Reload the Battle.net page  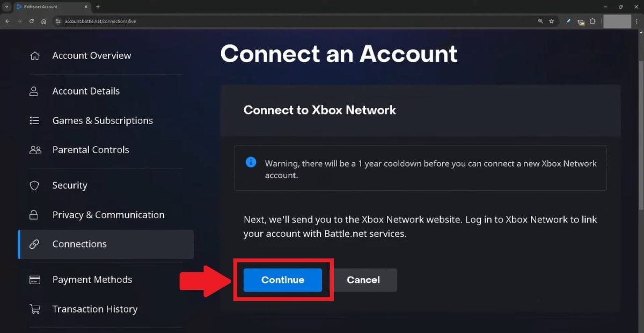click(x=32, y=21)
